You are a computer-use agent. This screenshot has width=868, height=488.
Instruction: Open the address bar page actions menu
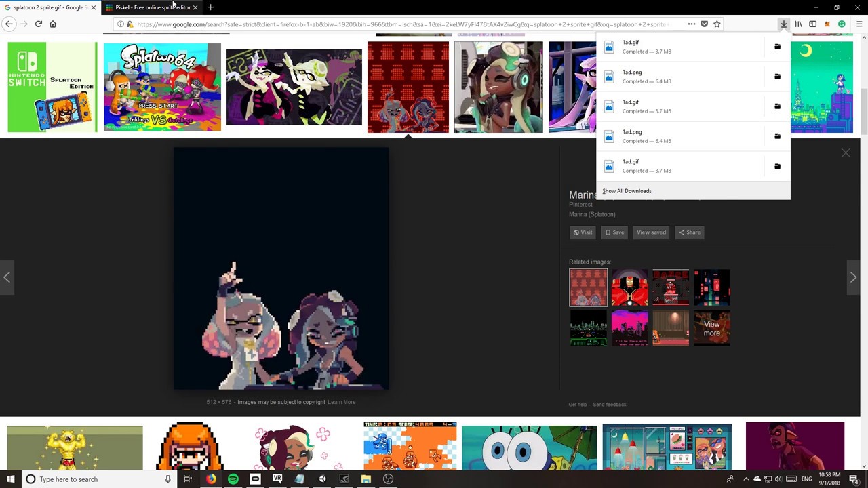pos(691,24)
